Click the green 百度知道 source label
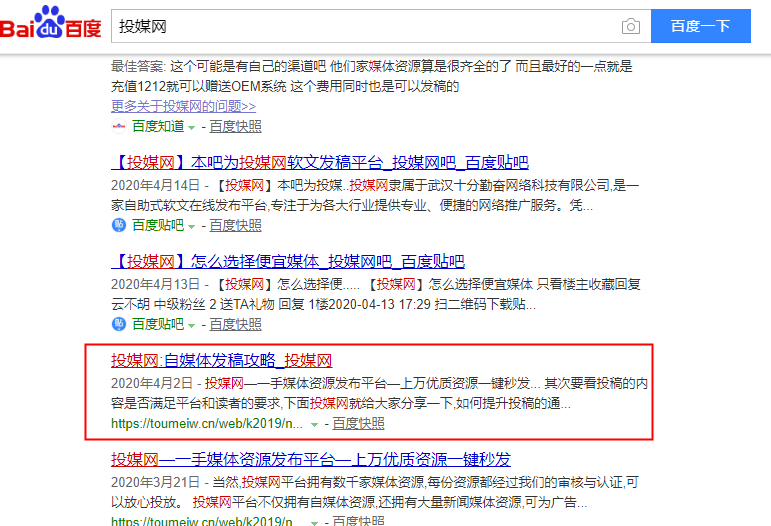 (x=158, y=126)
